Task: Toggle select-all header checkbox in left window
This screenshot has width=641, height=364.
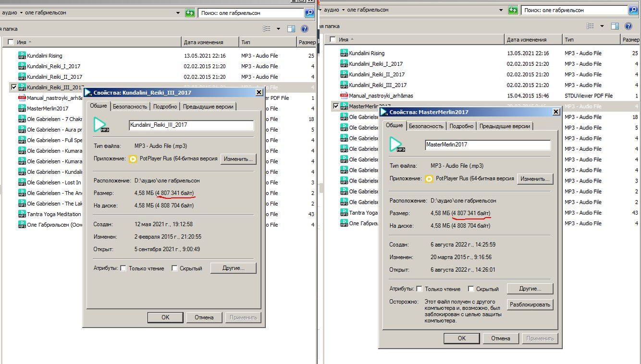Action: coord(11,42)
